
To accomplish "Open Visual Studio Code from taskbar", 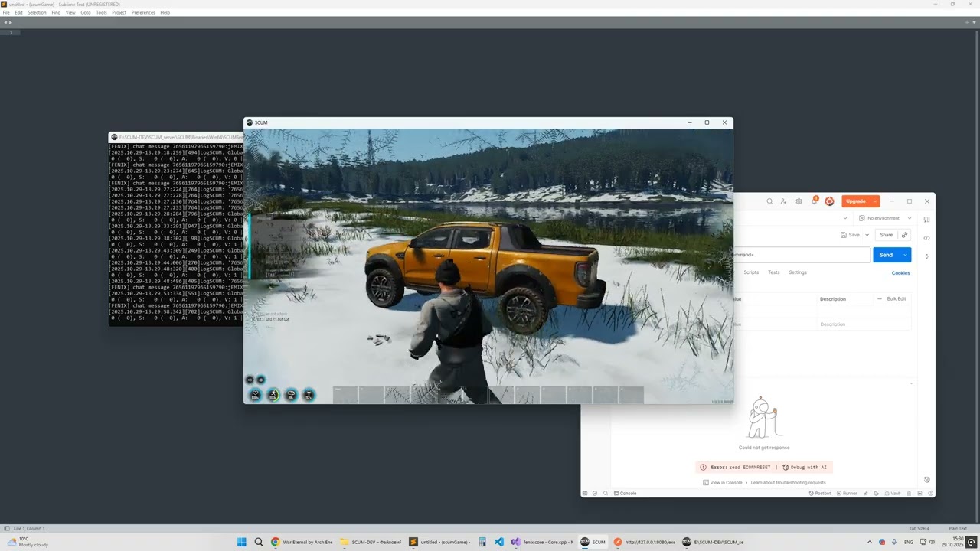I will click(x=499, y=542).
